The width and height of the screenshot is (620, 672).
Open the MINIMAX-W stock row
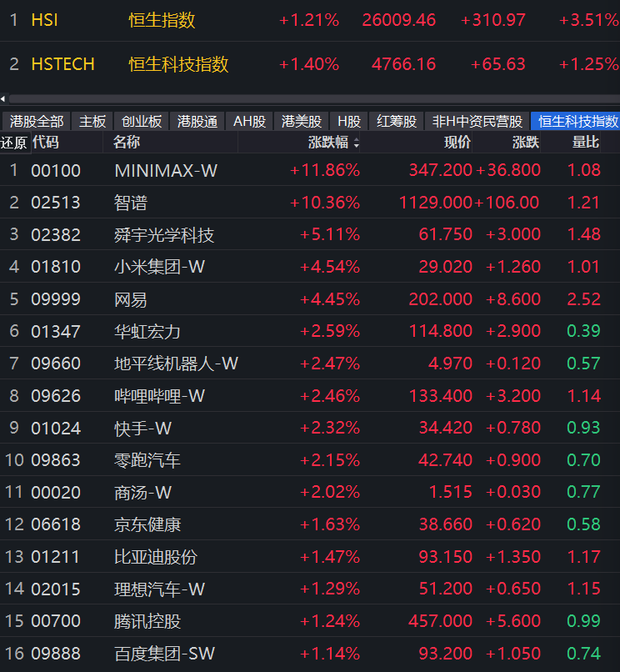(310, 170)
